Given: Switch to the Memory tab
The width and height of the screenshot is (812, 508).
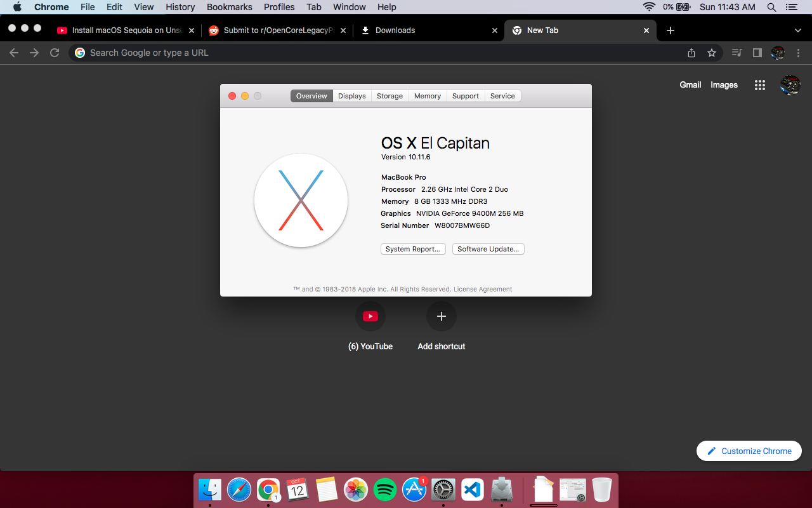Looking at the screenshot, I should tap(428, 96).
